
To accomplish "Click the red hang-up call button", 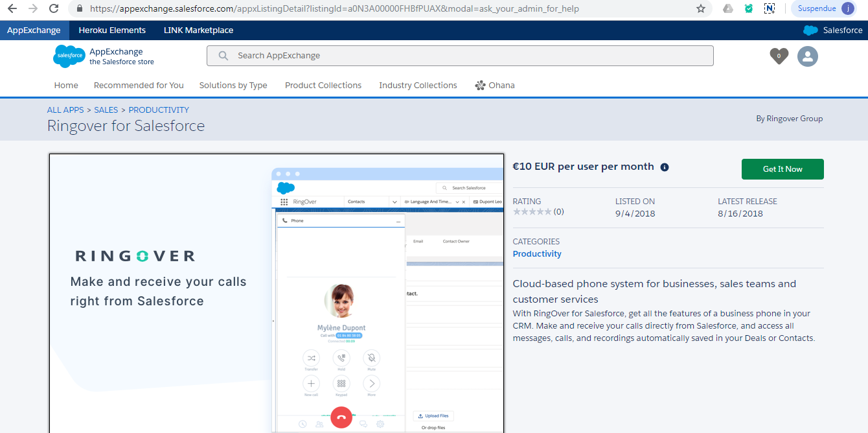I will 341,417.
